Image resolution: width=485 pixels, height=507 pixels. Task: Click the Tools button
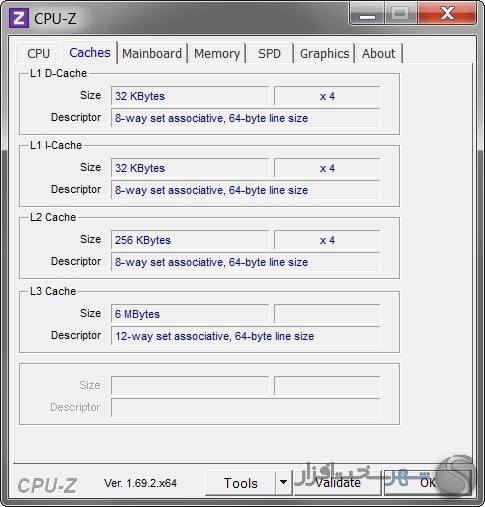241,483
